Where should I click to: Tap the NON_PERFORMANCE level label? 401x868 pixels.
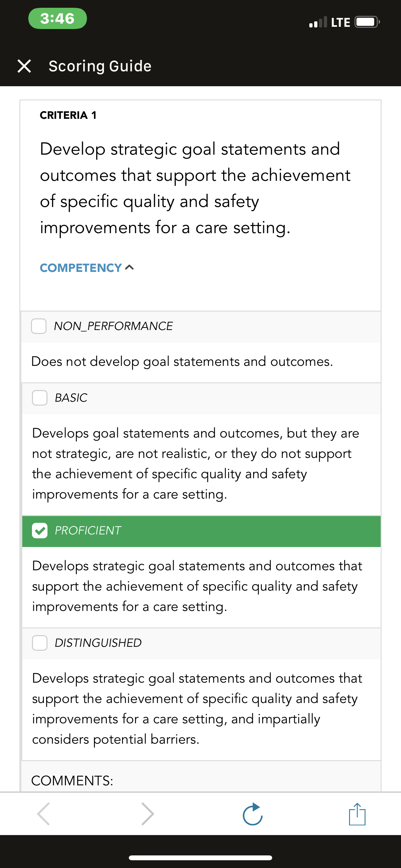click(x=114, y=326)
